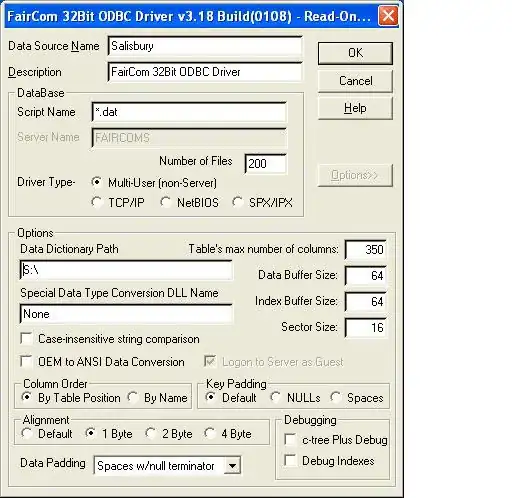This screenshot has width=512, height=498.
Task: Click the disabled Options>> button
Action: coord(355,175)
